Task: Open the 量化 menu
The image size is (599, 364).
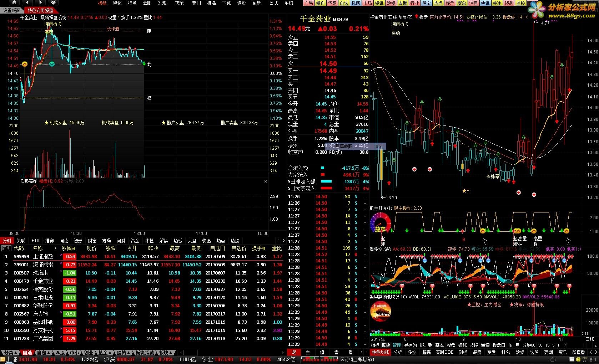Action: tap(117, 3)
